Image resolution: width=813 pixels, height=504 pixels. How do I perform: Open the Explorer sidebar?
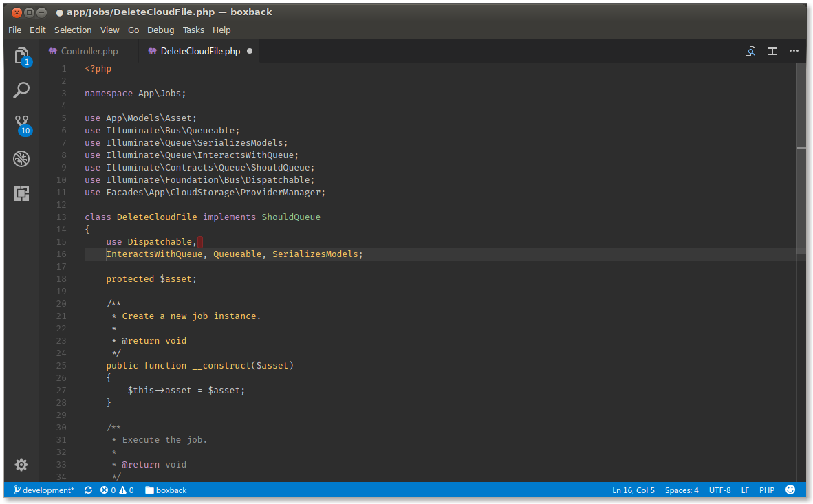tap(21, 56)
